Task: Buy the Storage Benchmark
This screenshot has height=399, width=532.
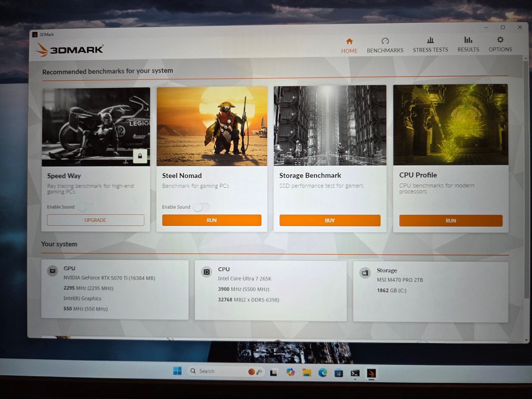Action: tap(330, 220)
